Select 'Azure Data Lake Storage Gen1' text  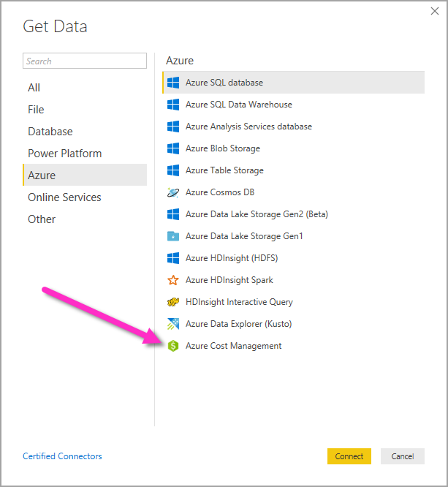244,236
